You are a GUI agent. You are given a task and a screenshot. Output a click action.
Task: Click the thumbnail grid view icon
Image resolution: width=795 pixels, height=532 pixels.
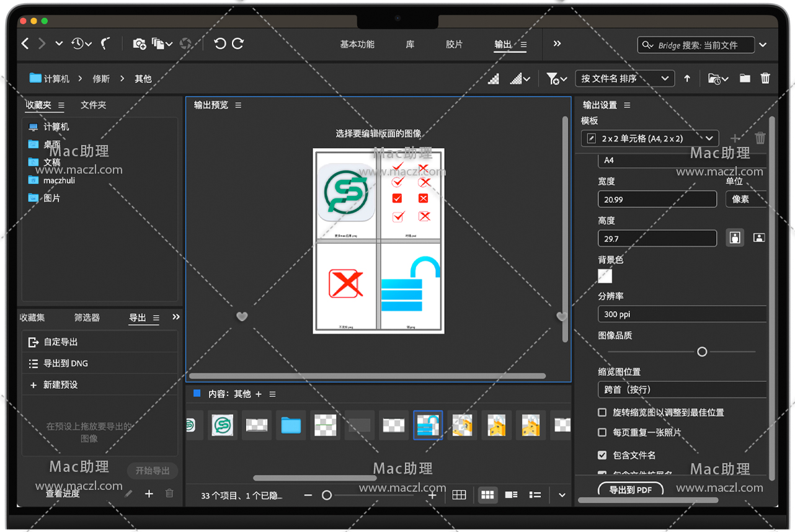pos(487,495)
